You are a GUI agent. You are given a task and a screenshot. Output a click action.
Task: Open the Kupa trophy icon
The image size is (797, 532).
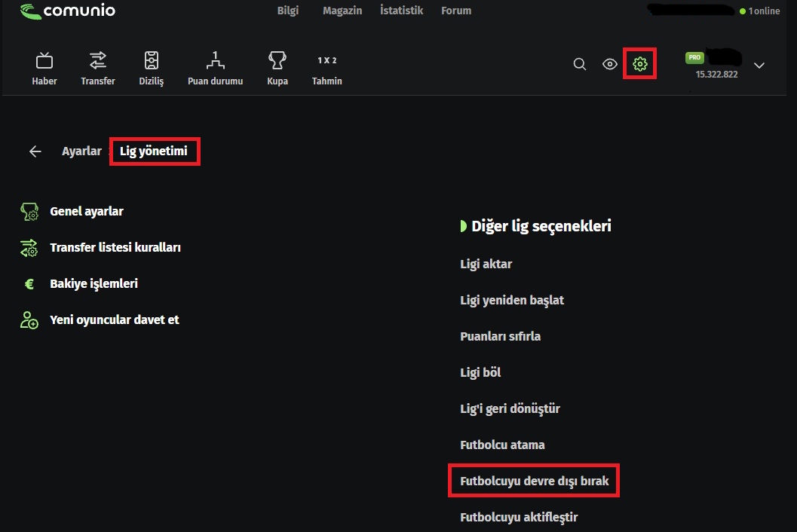(277, 60)
